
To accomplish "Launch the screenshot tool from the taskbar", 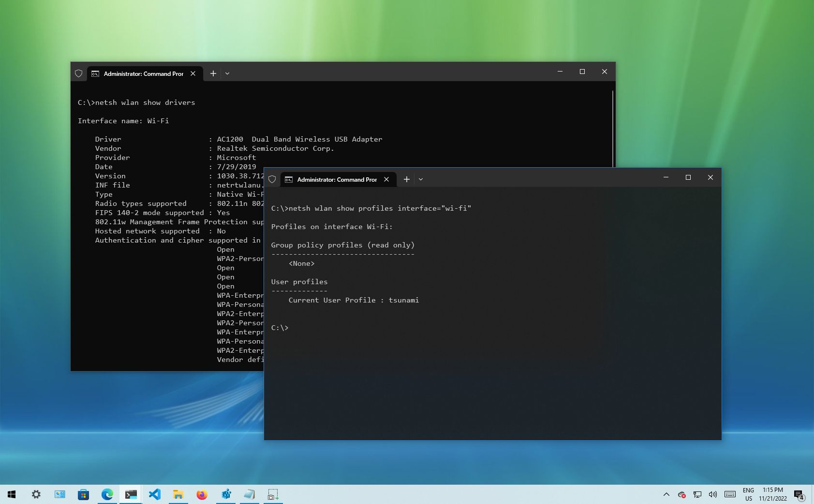I will pos(273,494).
